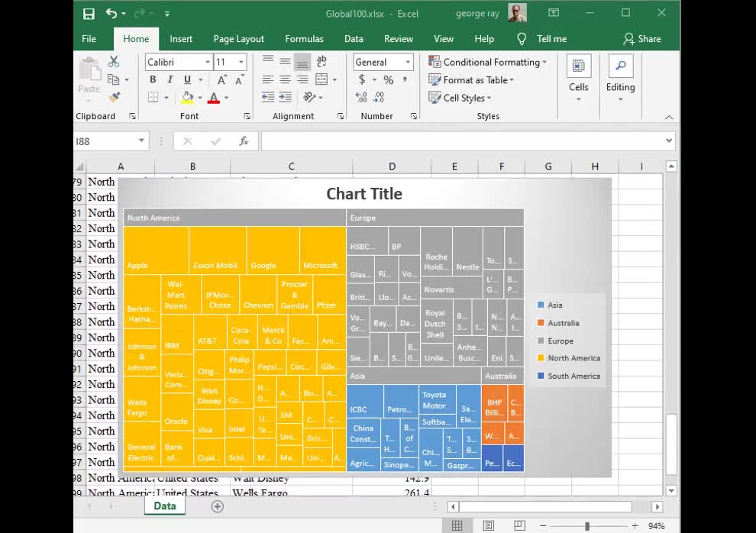Click the Ribbon Display Options icon
The height and width of the screenshot is (533, 756).
coord(554,13)
